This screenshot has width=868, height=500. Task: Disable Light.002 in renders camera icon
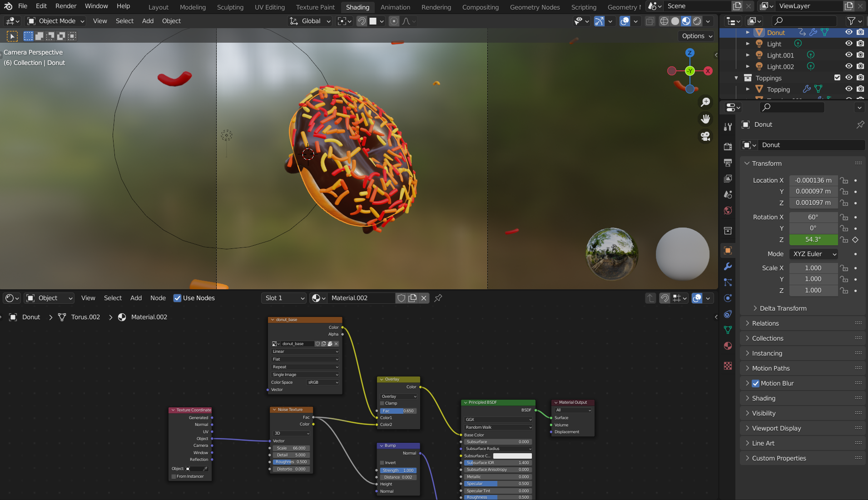click(x=860, y=66)
